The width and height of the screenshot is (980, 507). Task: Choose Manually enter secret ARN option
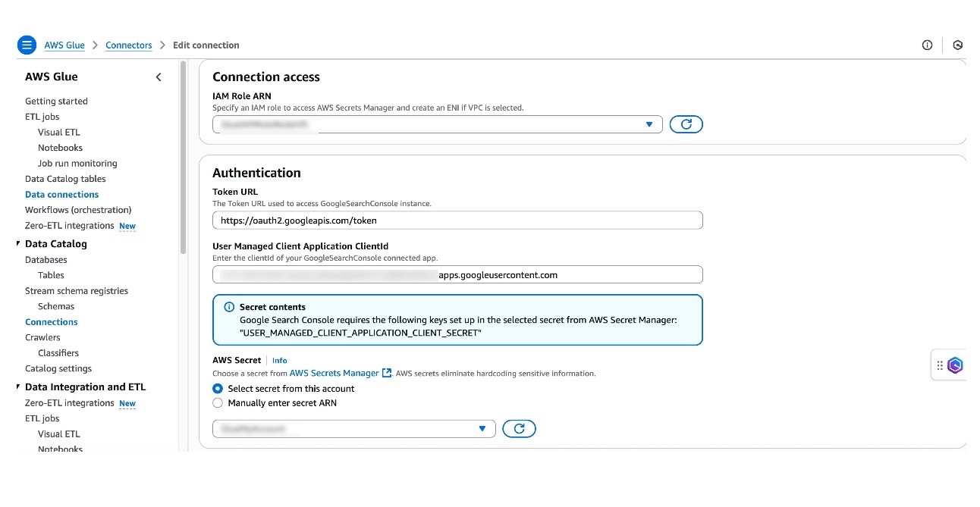coord(218,403)
